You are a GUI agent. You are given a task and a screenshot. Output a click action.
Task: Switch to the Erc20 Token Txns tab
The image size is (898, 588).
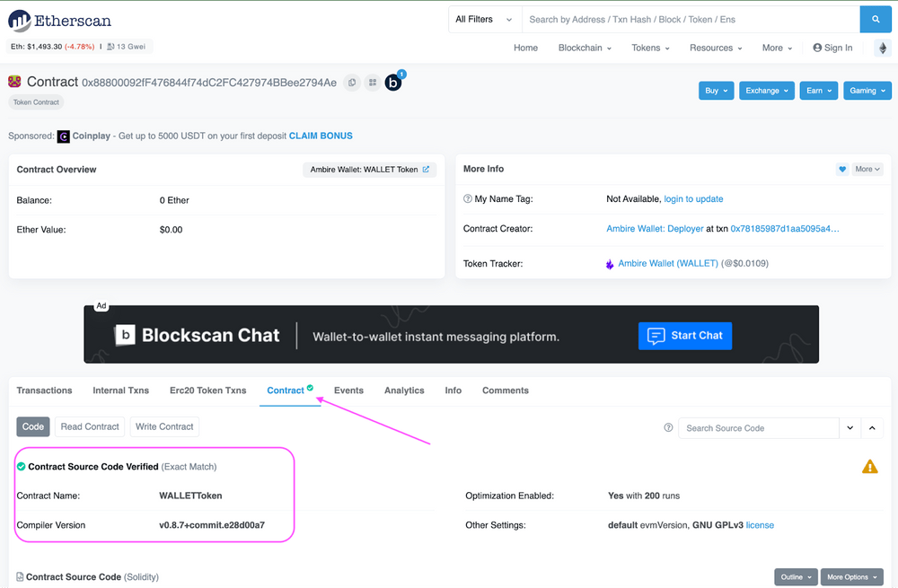coord(207,391)
